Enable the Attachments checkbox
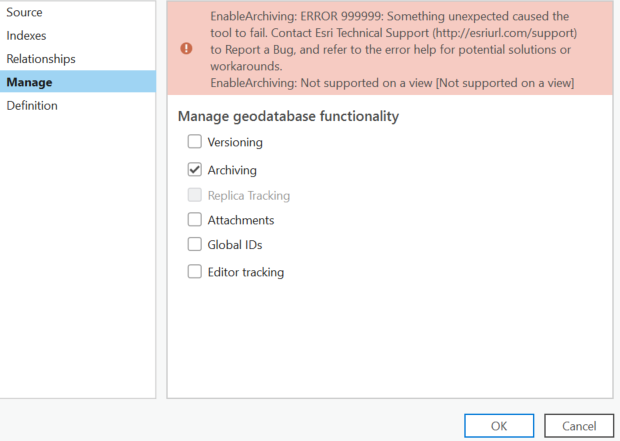 pyautogui.click(x=194, y=220)
